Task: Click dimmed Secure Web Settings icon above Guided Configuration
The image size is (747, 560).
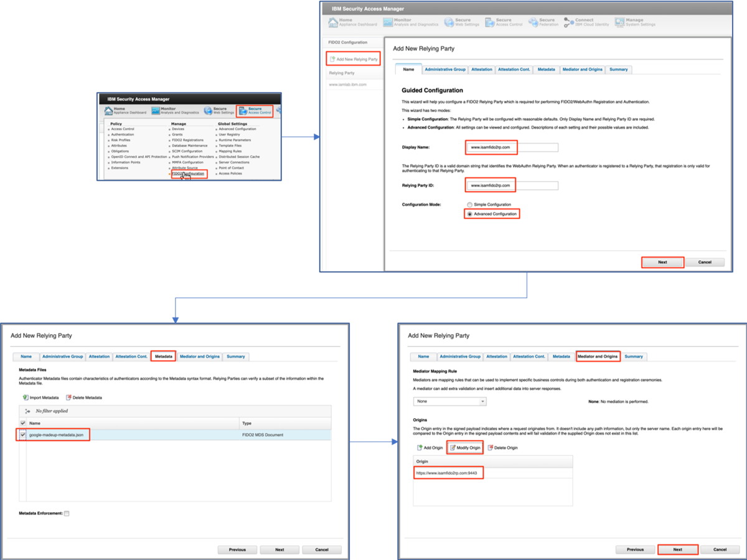Action: (x=449, y=22)
